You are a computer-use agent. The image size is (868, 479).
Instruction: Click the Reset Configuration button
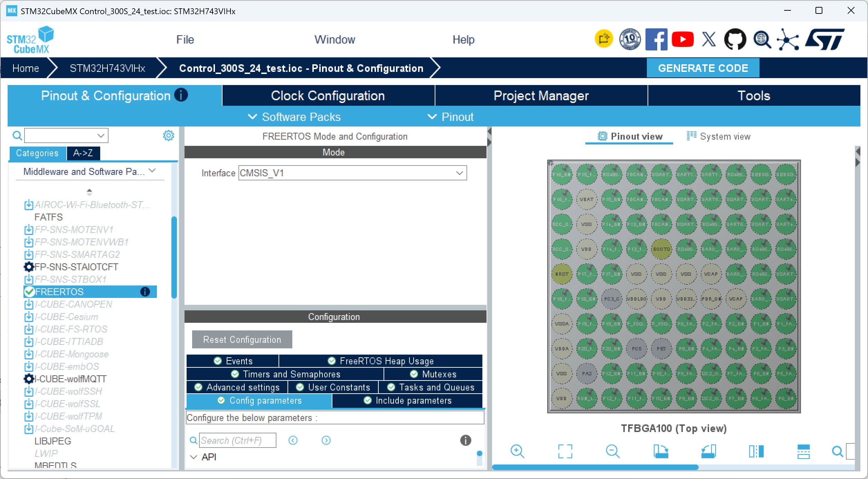tap(242, 339)
